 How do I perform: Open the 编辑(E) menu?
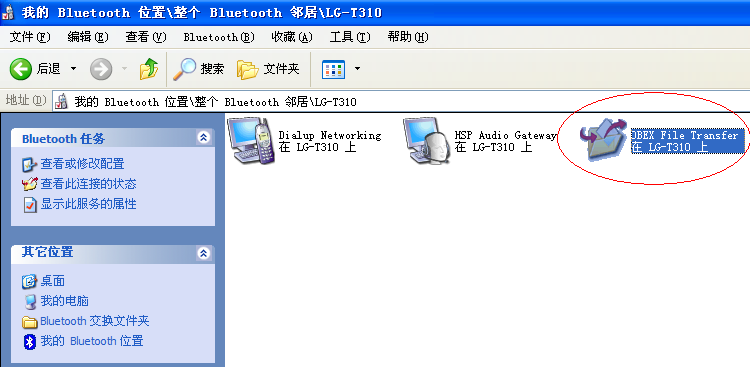(88, 37)
